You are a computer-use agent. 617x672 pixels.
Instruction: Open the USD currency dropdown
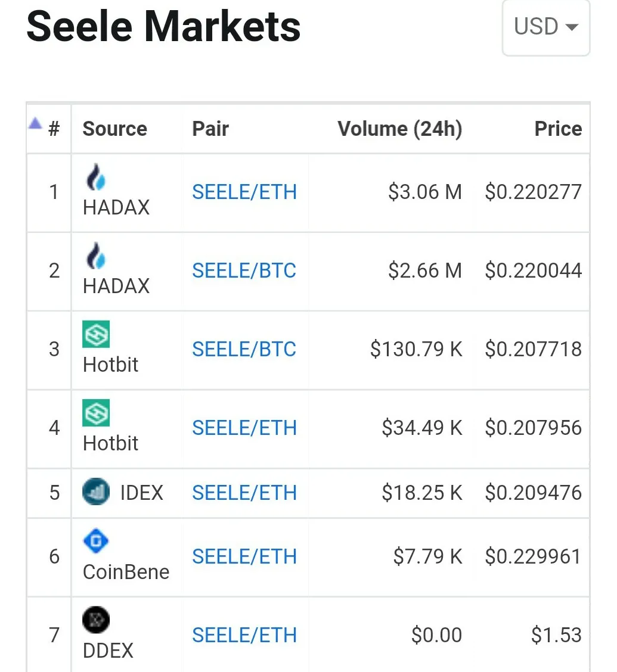tap(546, 27)
